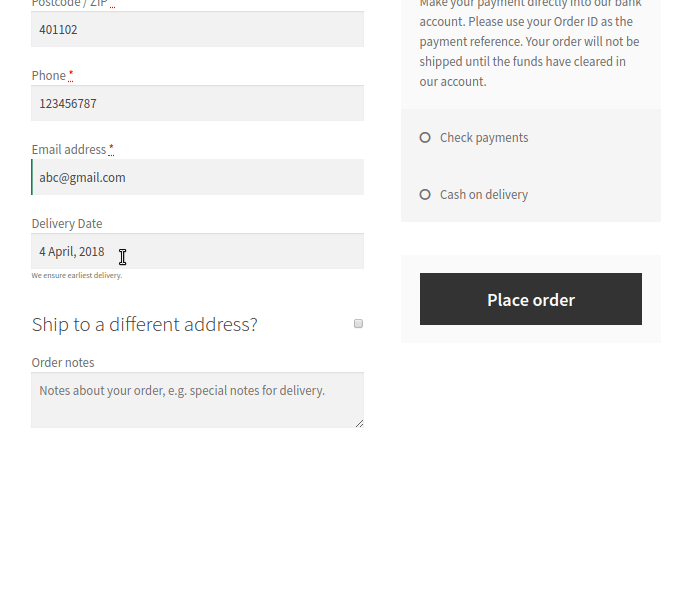Click the 'Check payments' label text
This screenshot has height=600, width=689.
(x=484, y=138)
